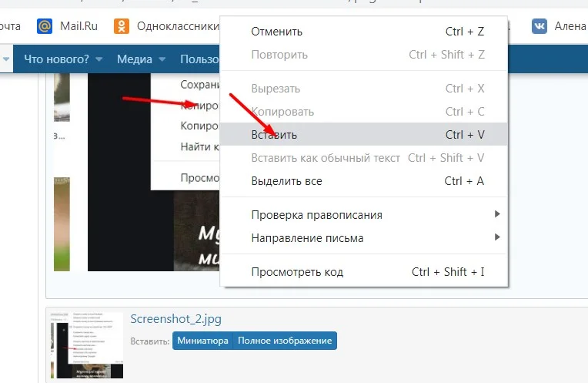Choose Просмотреть код in context menu
This screenshot has width=588, height=383.
(x=364, y=272)
